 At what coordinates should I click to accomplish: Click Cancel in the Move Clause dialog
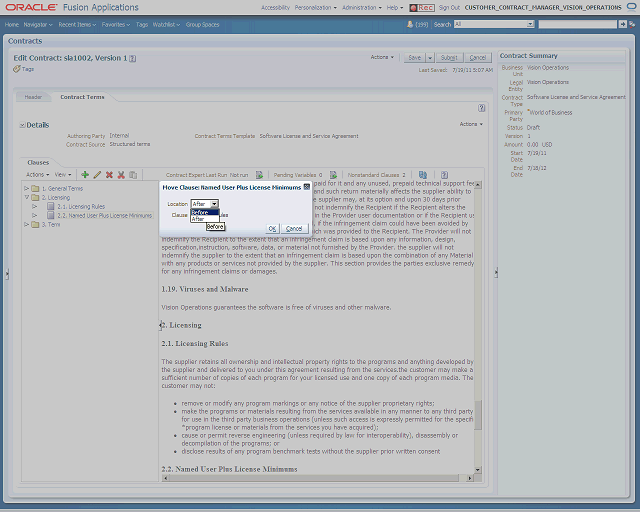(294, 229)
